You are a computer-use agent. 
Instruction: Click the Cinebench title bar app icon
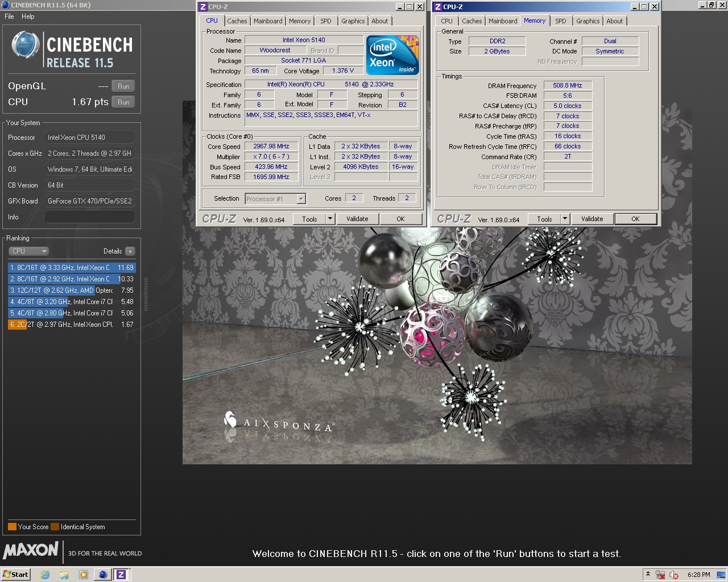tap(6, 5)
